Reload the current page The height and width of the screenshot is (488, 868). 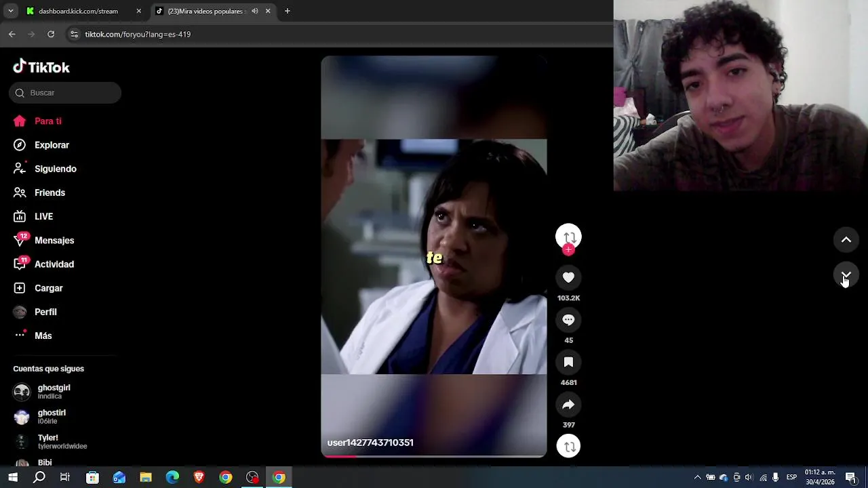click(x=51, y=34)
